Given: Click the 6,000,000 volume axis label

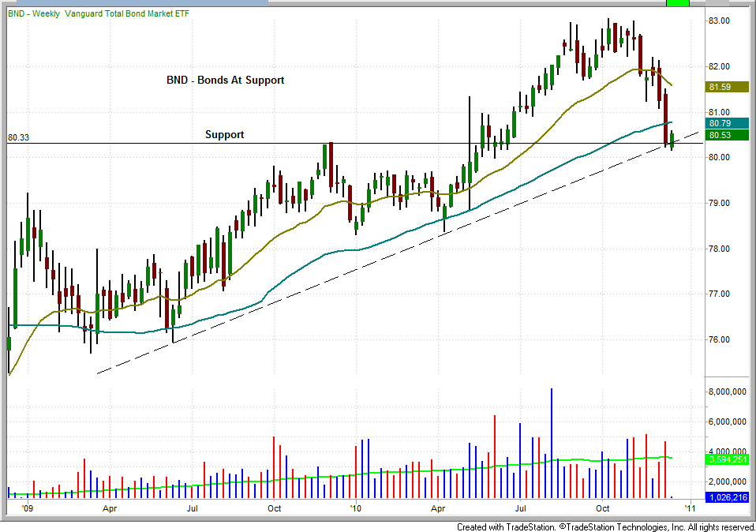Looking at the screenshot, I should pyautogui.click(x=727, y=421).
